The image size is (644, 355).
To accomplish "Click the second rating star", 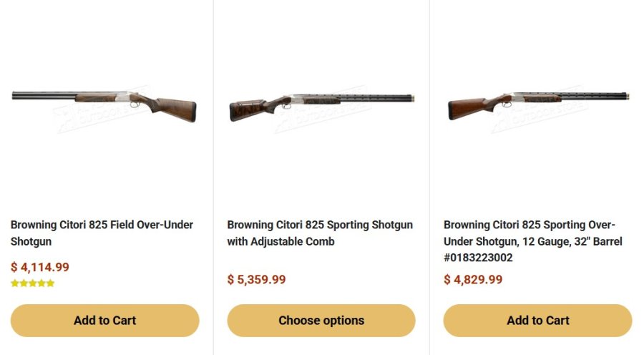I will click(x=24, y=283).
